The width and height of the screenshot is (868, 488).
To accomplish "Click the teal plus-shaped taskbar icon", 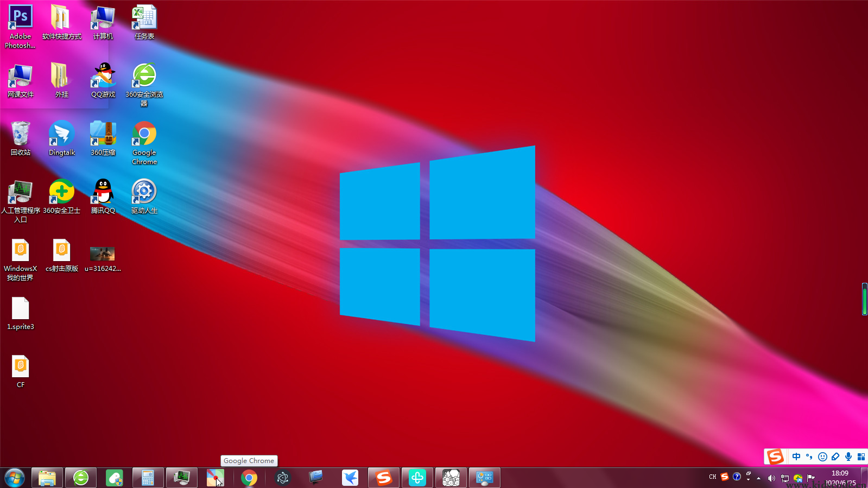I will [417, 478].
